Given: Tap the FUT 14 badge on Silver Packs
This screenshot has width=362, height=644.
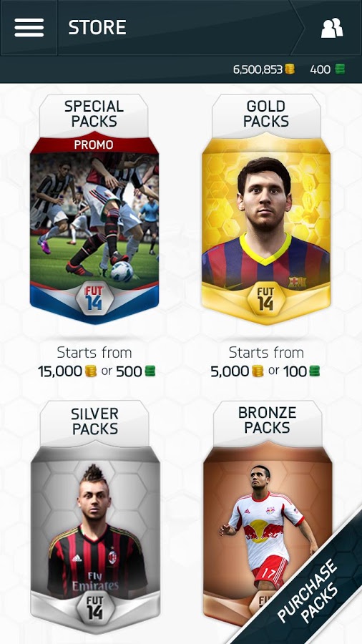Looking at the screenshot, I should pos(95,608).
